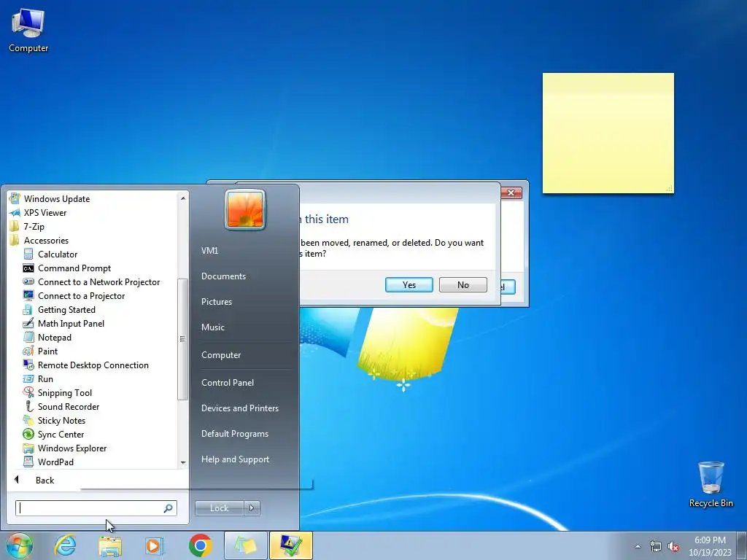
Task: Close the background dialog window
Action: point(511,192)
